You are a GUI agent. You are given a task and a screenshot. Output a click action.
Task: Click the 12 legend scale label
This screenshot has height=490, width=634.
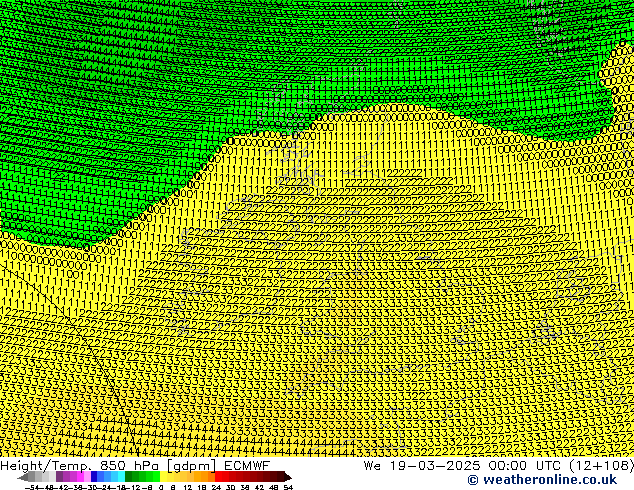point(188,487)
